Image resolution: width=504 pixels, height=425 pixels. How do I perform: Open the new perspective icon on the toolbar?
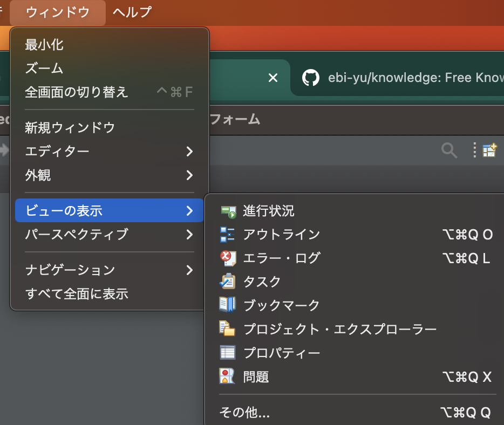point(489,150)
